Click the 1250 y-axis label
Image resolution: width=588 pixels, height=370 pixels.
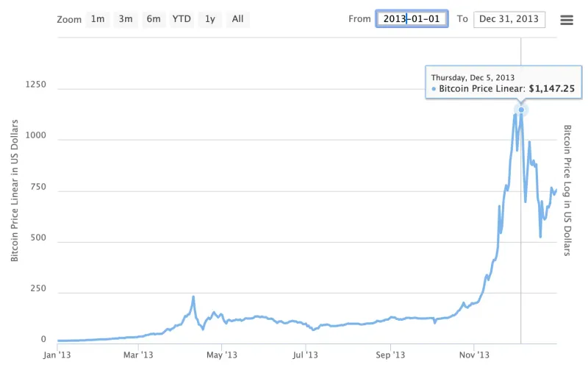[35, 85]
